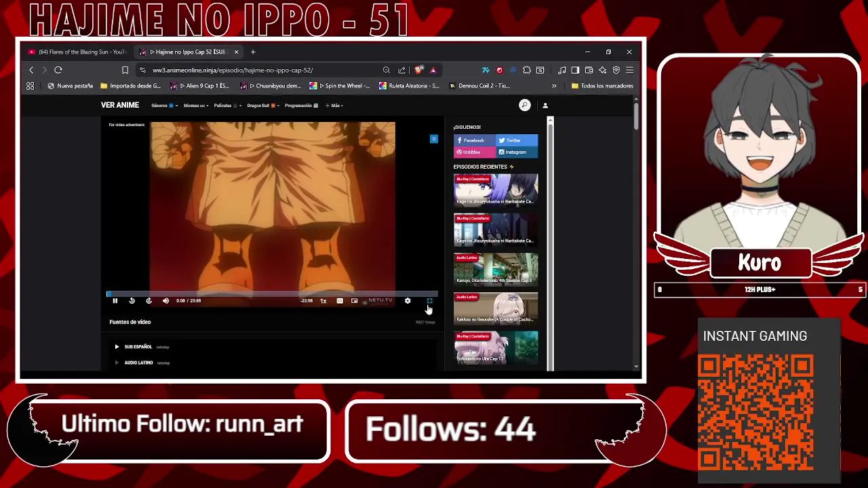Image resolution: width=868 pixels, height=488 pixels.
Task: Open Nueva pestaña bookmark
Action: point(70,85)
